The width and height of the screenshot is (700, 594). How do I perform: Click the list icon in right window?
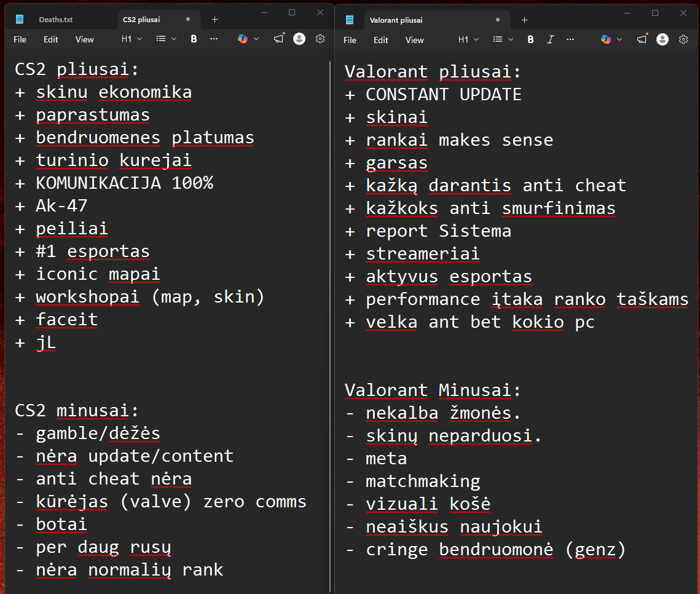pyautogui.click(x=497, y=39)
